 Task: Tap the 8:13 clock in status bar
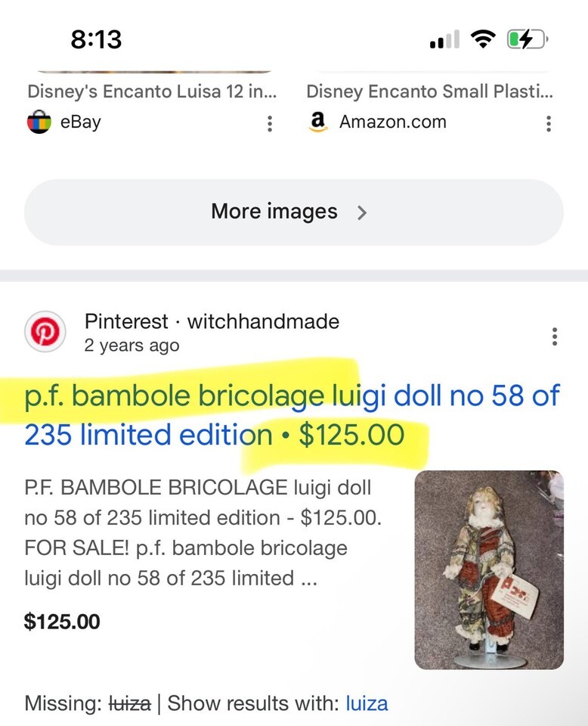point(97,39)
